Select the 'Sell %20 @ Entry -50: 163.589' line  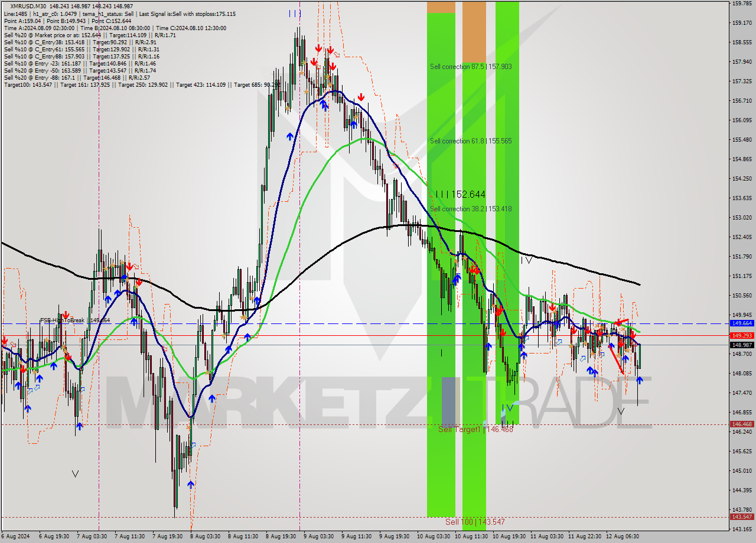coord(80,70)
